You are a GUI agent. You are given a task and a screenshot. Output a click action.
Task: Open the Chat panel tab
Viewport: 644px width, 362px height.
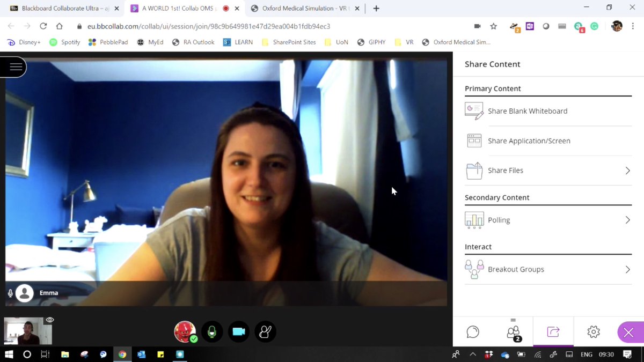(x=473, y=332)
